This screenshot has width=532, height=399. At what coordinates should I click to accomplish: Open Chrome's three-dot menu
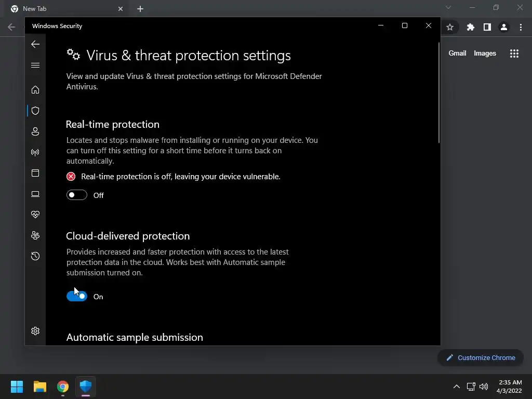(521, 27)
